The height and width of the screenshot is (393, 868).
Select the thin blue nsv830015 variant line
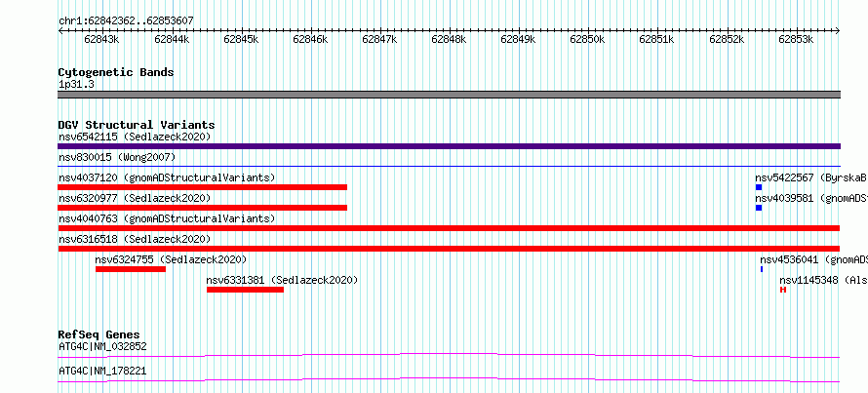click(449, 166)
